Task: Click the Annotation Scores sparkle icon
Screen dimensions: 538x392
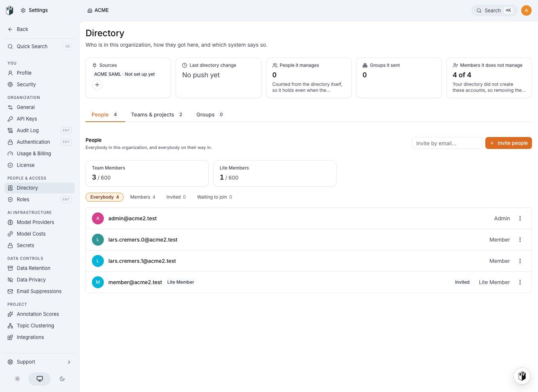Action: pos(10,314)
